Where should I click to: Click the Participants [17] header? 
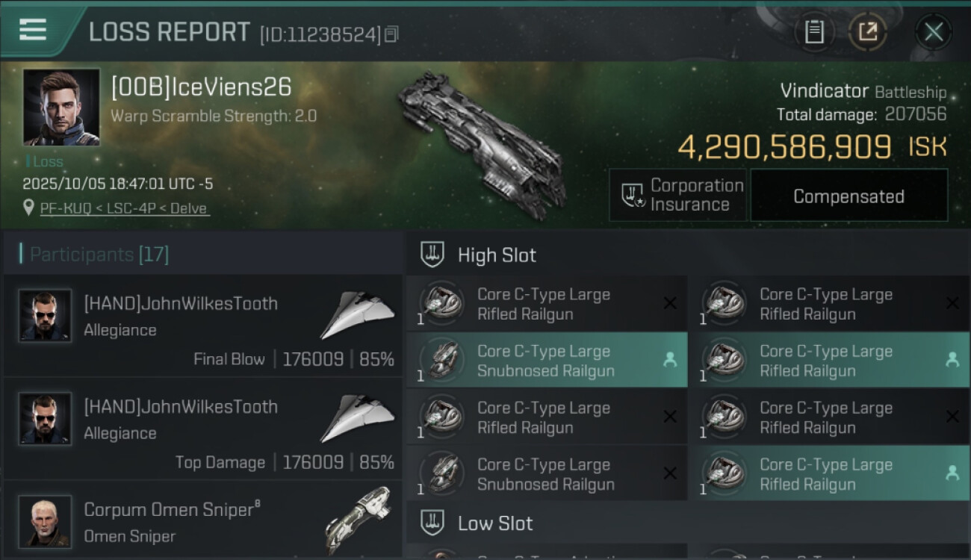[99, 255]
